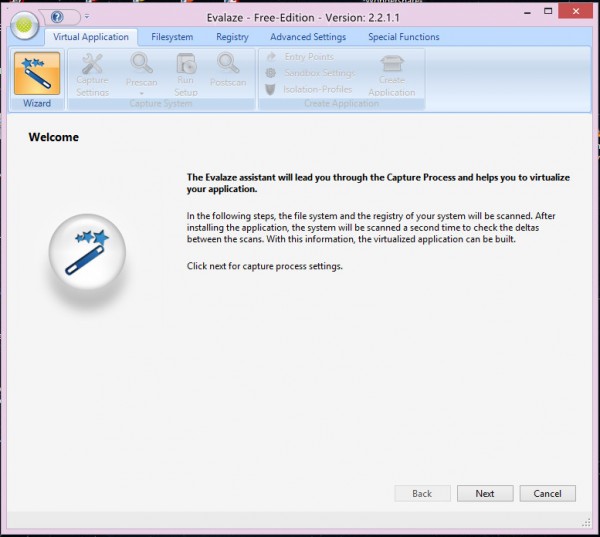Click the title 'Evalaze - Free-Edition - Version: 2.2.1.1'
This screenshot has height=537, width=600.
(303, 18)
